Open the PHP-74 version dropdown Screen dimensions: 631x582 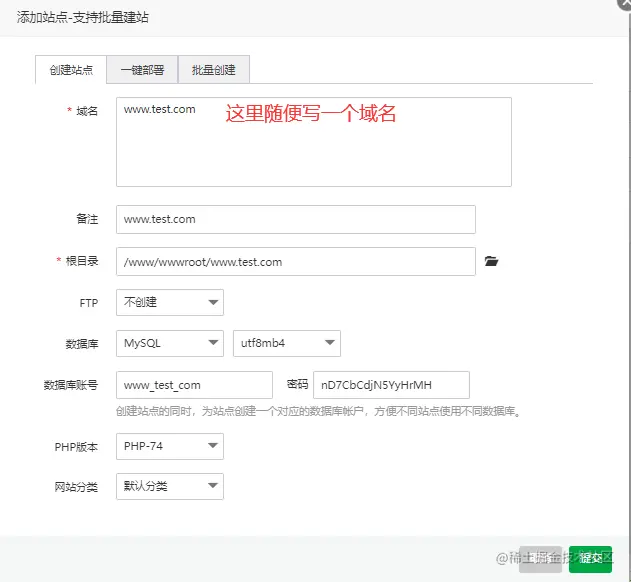tap(170, 446)
